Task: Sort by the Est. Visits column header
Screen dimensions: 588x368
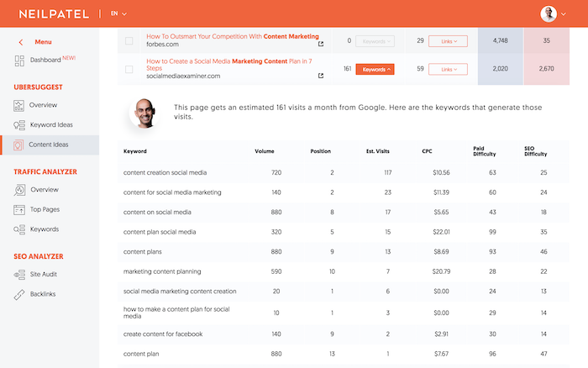Action: tap(378, 151)
